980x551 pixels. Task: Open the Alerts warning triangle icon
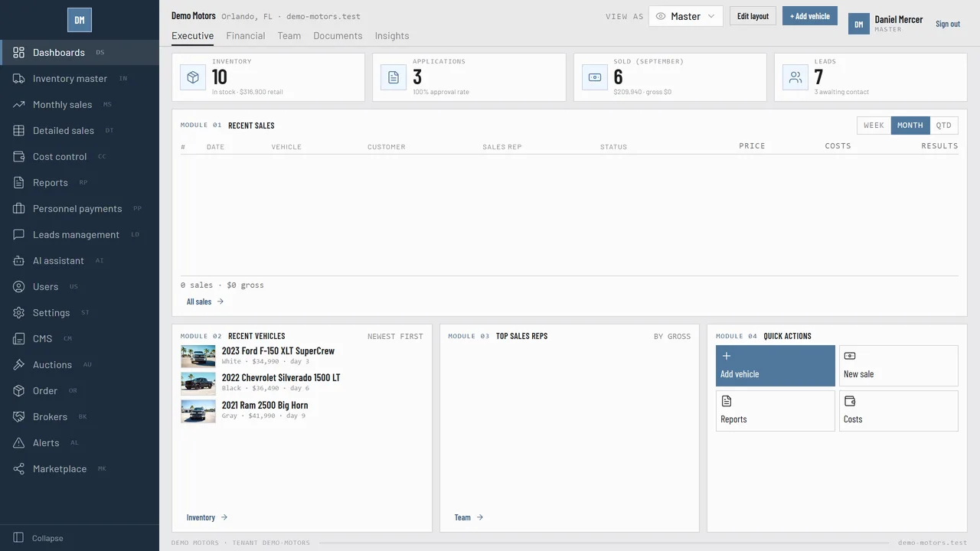19,443
